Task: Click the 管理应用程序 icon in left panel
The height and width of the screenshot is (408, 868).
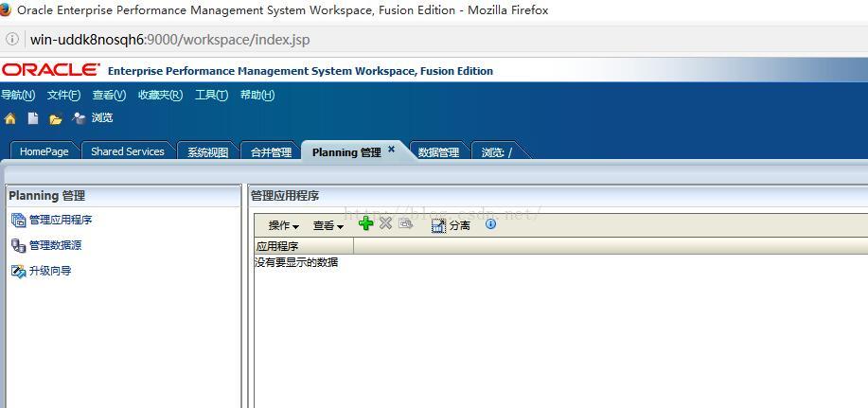Action: tap(18, 221)
